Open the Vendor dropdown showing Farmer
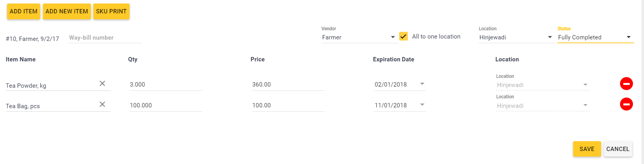Viewport: 644px width, 164px height. [x=358, y=37]
